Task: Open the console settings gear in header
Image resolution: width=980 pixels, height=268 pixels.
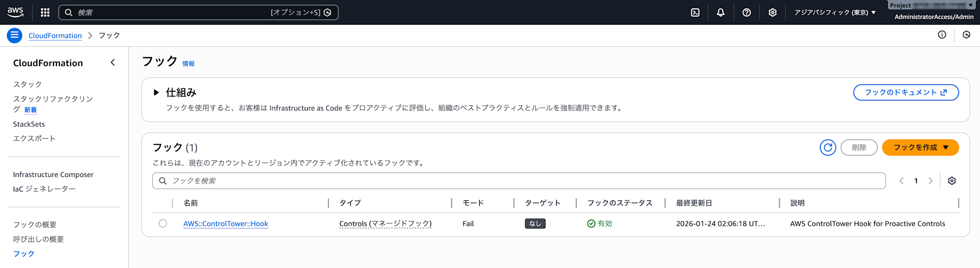Action: (x=772, y=13)
